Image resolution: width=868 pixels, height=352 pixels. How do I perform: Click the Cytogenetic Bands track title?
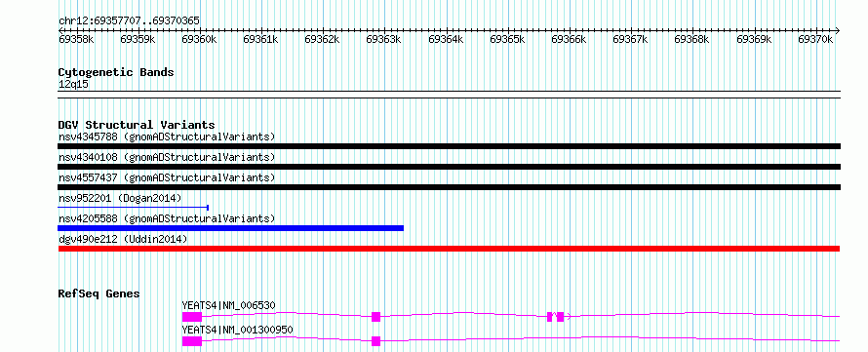[116, 72]
